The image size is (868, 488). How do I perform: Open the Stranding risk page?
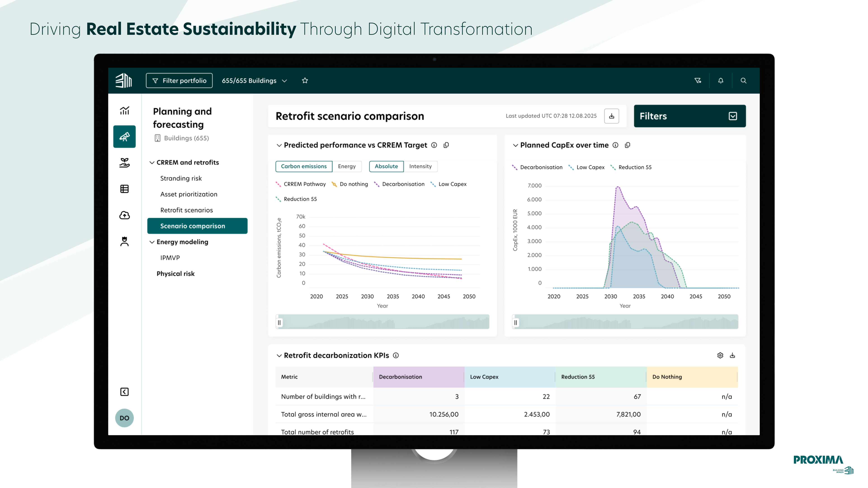coord(181,178)
